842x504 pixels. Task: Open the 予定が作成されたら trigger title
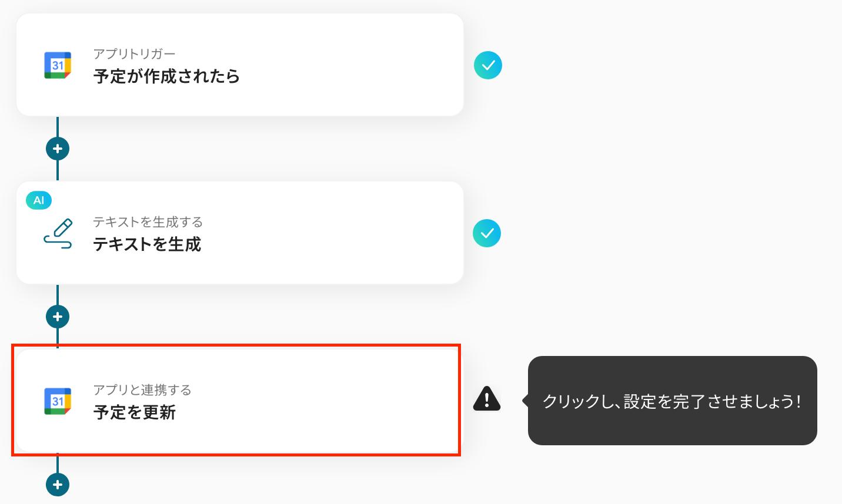166,76
